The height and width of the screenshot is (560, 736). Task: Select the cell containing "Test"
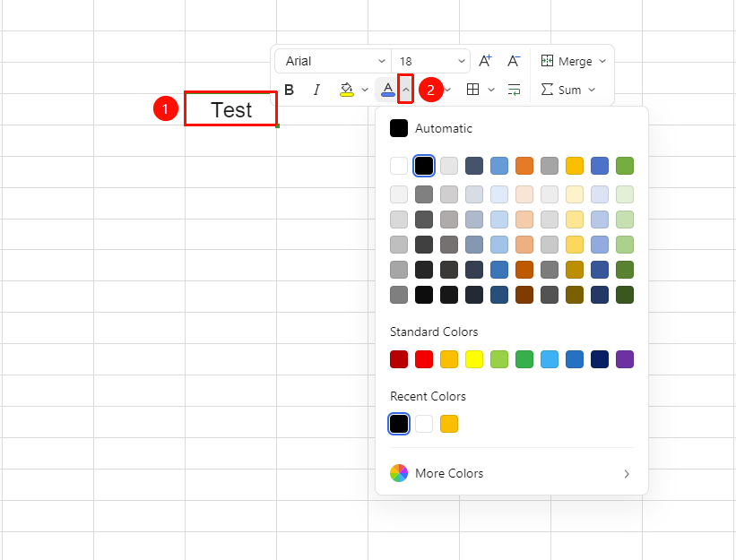pyautogui.click(x=231, y=108)
